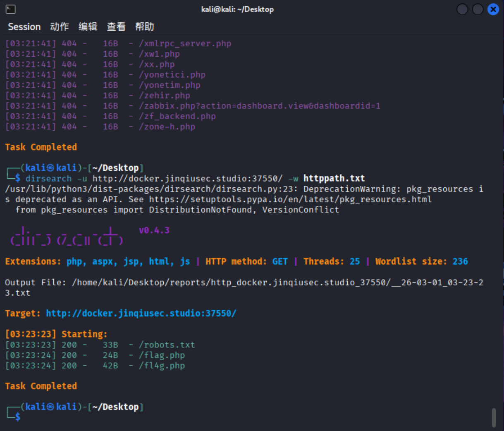Click the /robots.txt result path
The image size is (504, 431).
167,345
